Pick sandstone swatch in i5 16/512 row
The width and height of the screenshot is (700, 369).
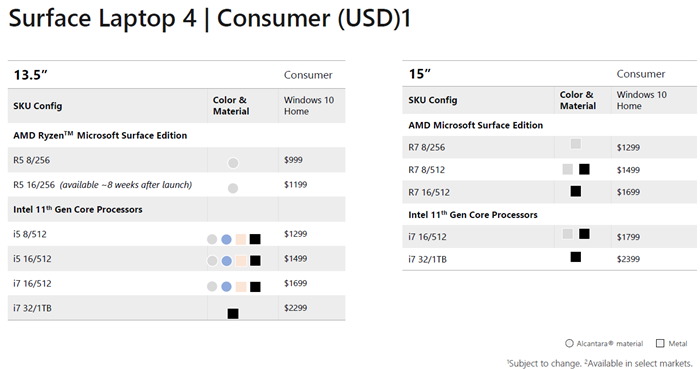coord(241,261)
